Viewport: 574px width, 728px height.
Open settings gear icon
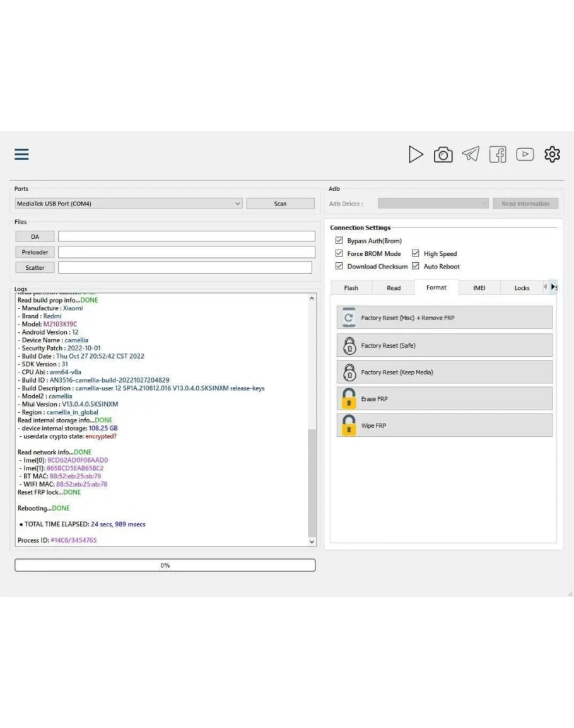click(552, 154)
